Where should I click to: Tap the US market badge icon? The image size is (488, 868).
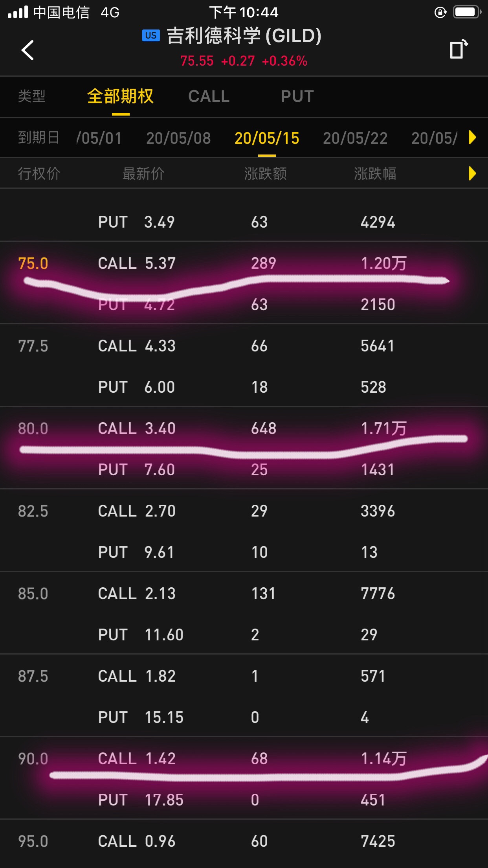[151, 35]
